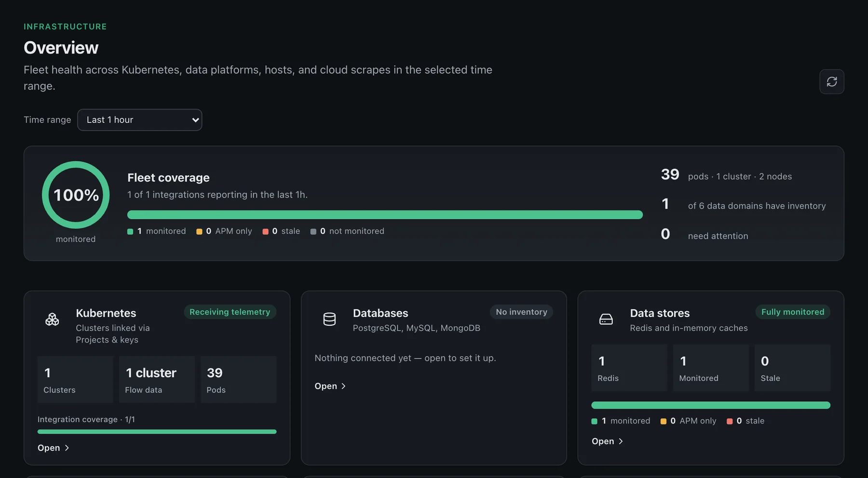868x478 pixels.
Task: Click the 'need attention' count text
Action: [718, 236]
